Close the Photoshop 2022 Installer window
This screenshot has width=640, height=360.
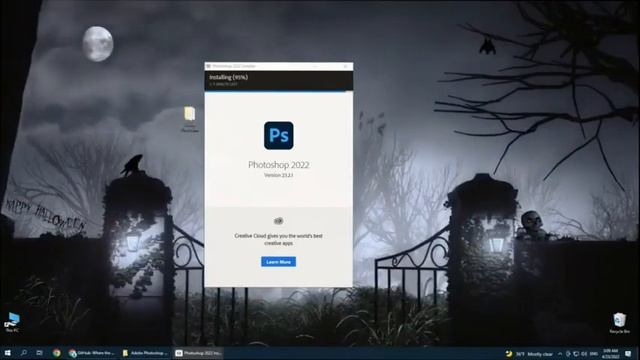(345, 66)
